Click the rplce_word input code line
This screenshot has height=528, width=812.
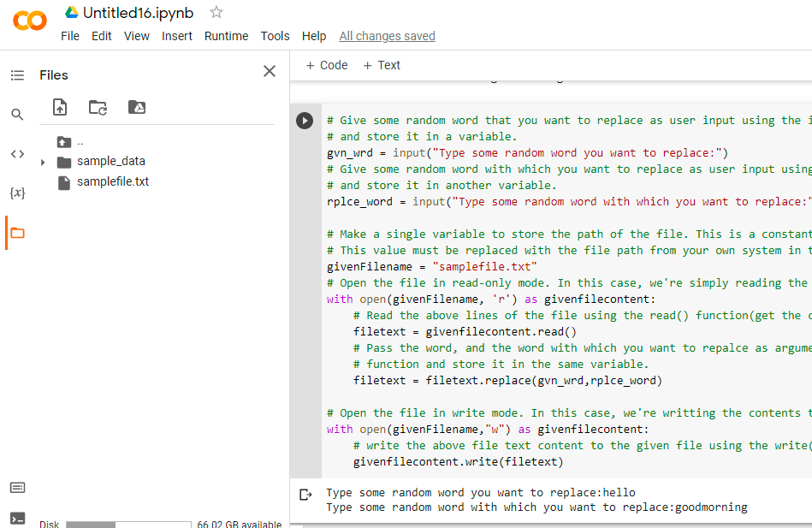click(569, 202)
